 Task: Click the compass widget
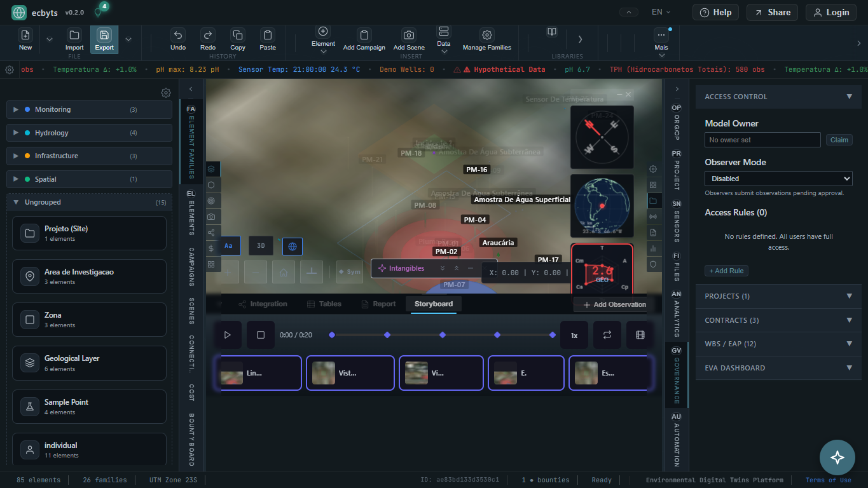point(602,137)
